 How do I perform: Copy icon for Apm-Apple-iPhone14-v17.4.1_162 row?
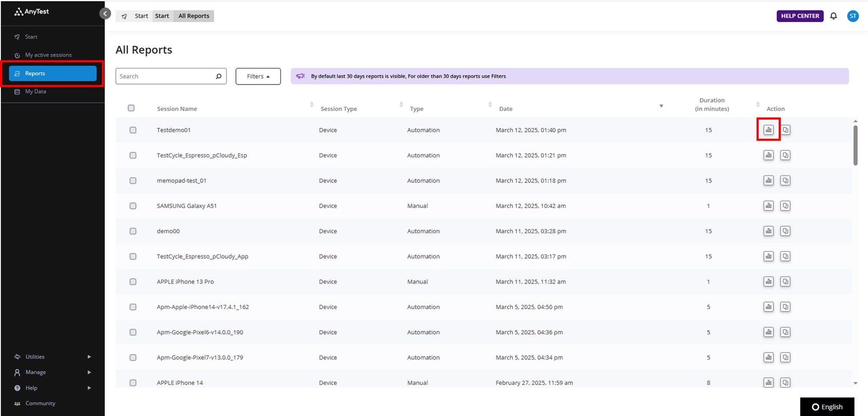click(x=785, y=307)
